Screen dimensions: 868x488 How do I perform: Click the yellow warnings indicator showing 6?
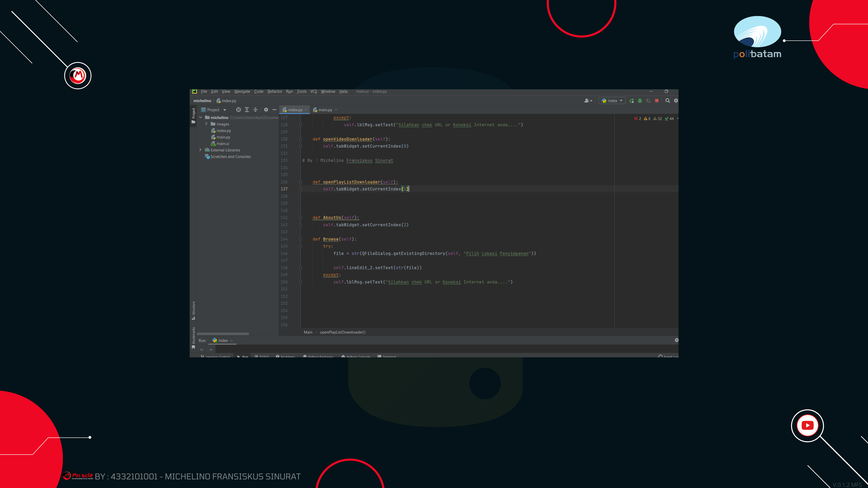[647, 119]
